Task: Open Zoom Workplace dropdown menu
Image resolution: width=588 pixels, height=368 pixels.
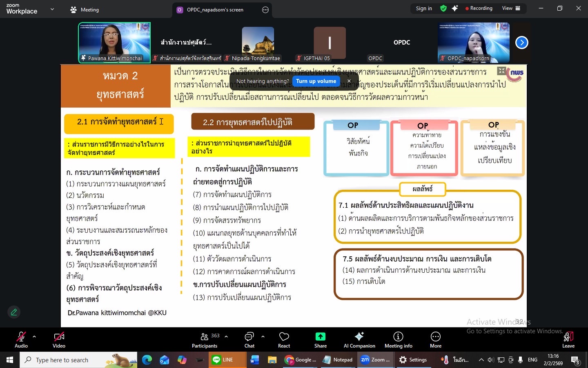Action: pyautogui.click(x=52, y=9)
